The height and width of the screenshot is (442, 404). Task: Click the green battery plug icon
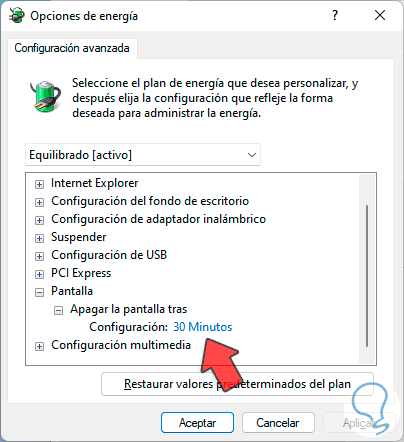45,96
